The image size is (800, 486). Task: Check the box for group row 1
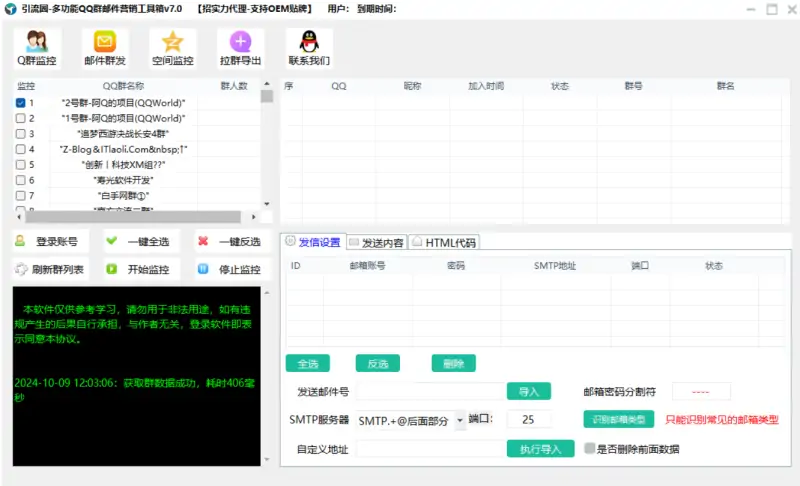tap(20, 103)
